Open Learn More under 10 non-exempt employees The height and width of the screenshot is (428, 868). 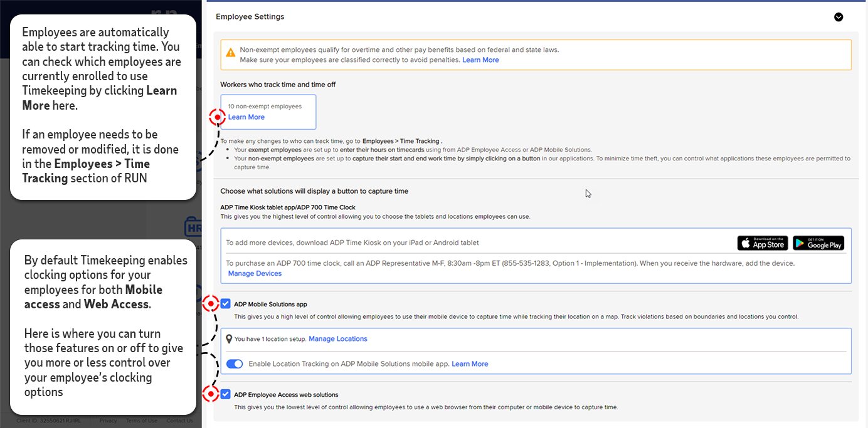coord(246,117)
